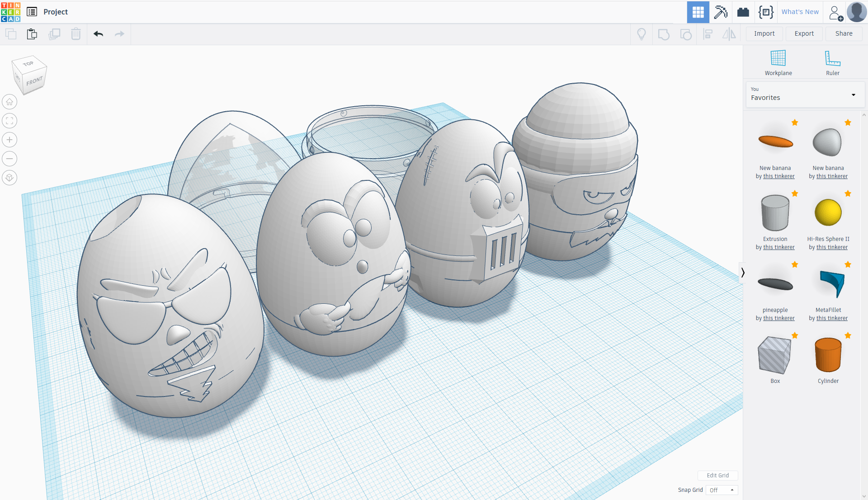This screenshot has height=500, width=868.
Task: Collapse the shapes panel chevron
Action: click(x=742, y=273)
